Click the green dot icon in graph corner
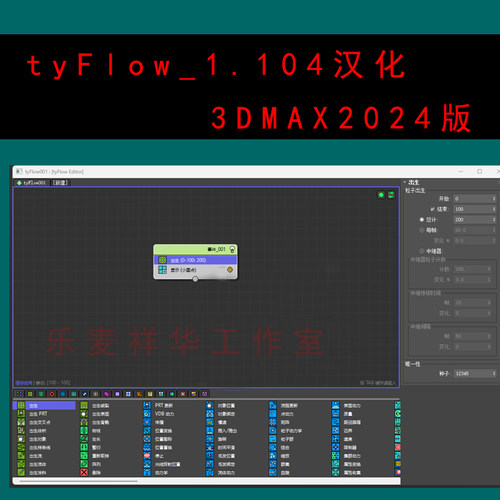 click(x=381, y=195)
